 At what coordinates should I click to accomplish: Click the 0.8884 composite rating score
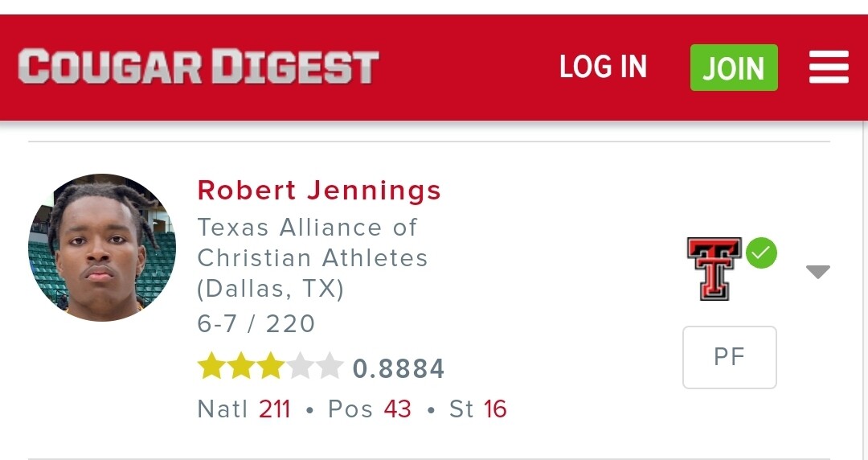(399, 368)
